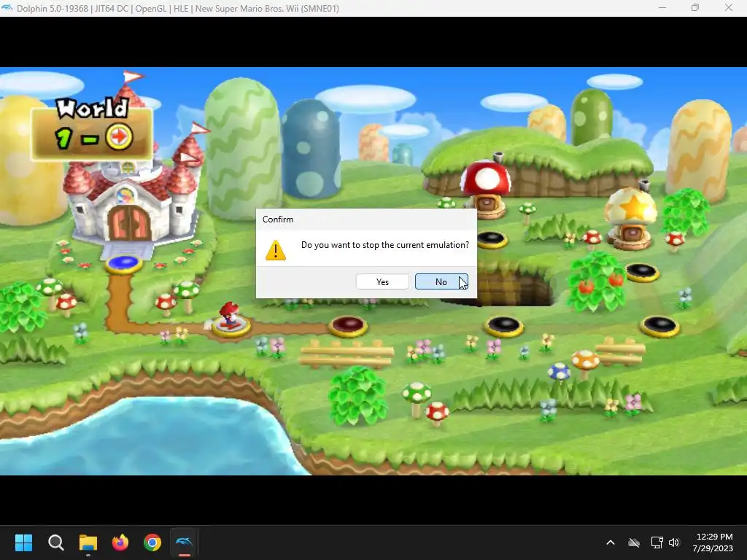This screenshot has width=747, height=560.
Task: Open taskbar Search
Action: 55,542
